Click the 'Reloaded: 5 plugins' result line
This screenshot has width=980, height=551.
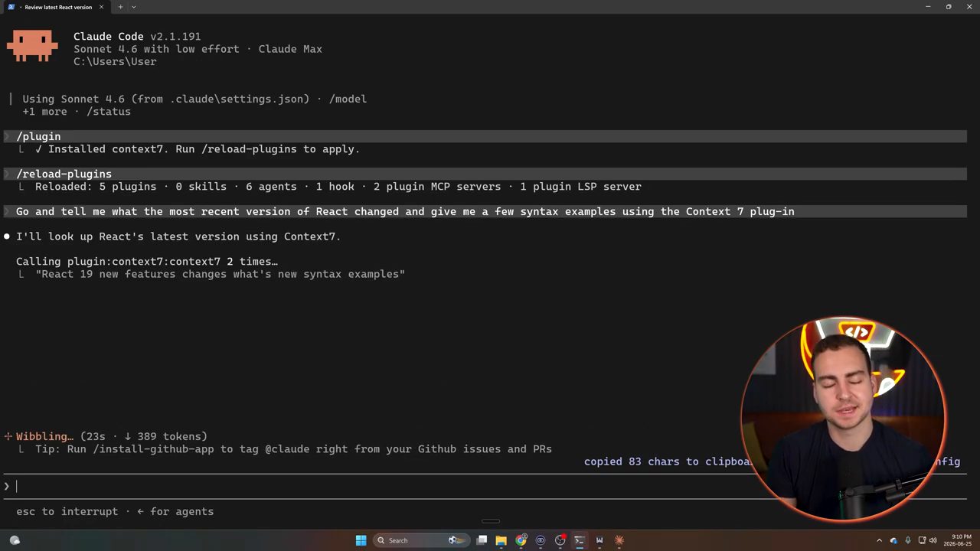click(338, 187)
